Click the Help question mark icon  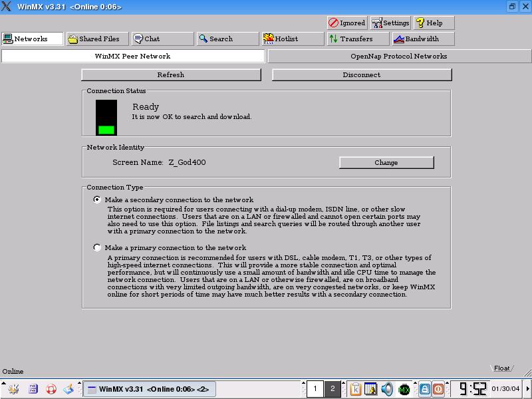(x=420, y=23)
